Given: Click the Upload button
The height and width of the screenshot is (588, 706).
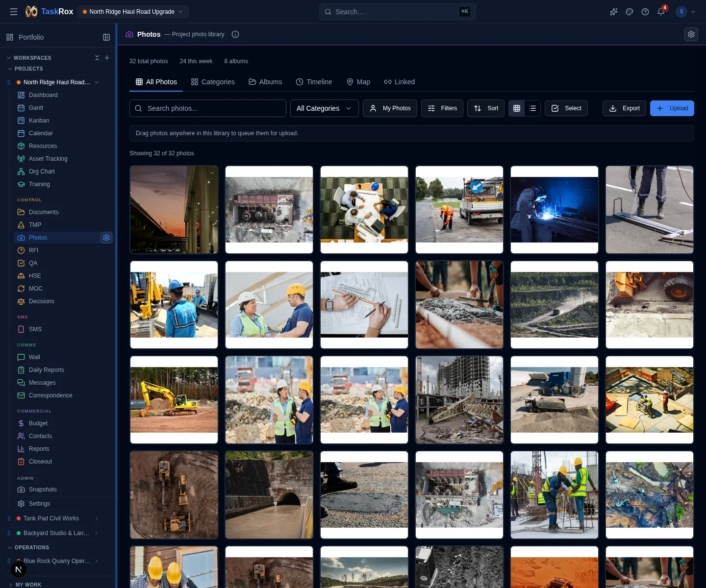Looking at the screenshot, I should [672, 108].
